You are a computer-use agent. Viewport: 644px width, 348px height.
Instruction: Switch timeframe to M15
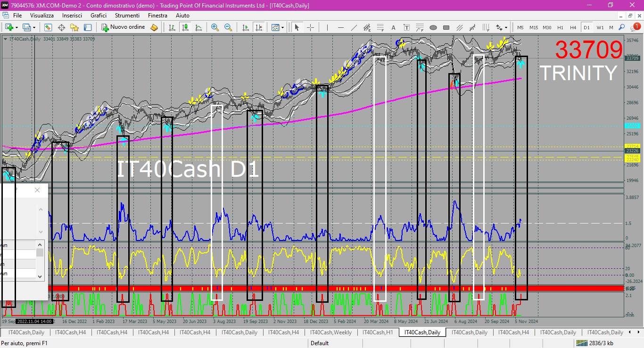coord(534,27)
